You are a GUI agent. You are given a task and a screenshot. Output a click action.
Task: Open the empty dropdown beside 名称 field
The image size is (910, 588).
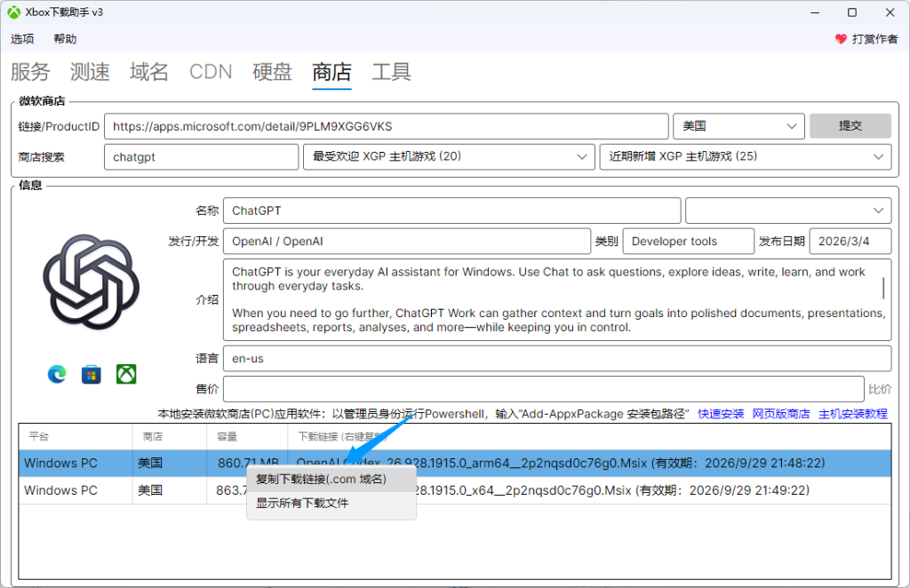click(788, 211)
